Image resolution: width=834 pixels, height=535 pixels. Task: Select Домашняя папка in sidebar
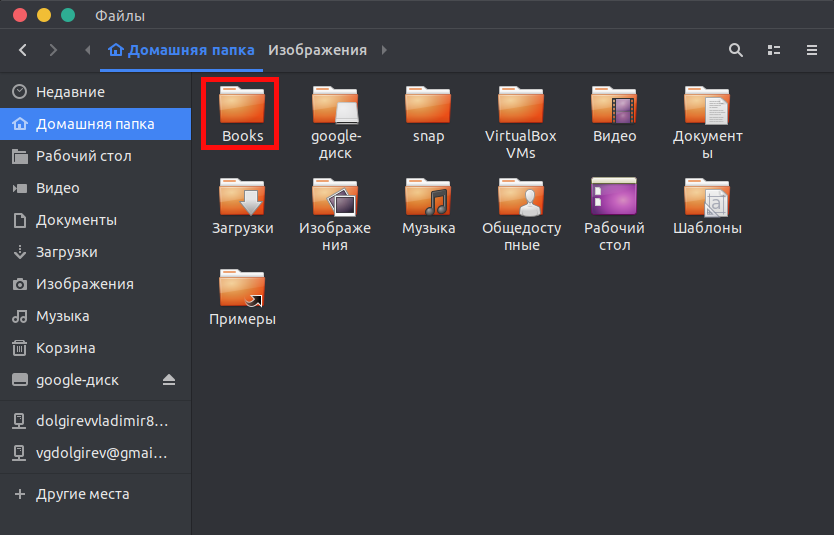click(96, 124)
